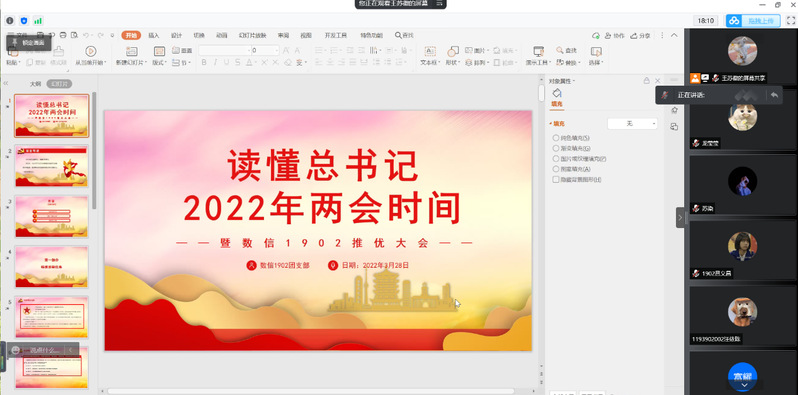This screenshot has width=798, height=395.
Task: Open the fill type dropdown showing 无
Action: (x=633, y=124)
